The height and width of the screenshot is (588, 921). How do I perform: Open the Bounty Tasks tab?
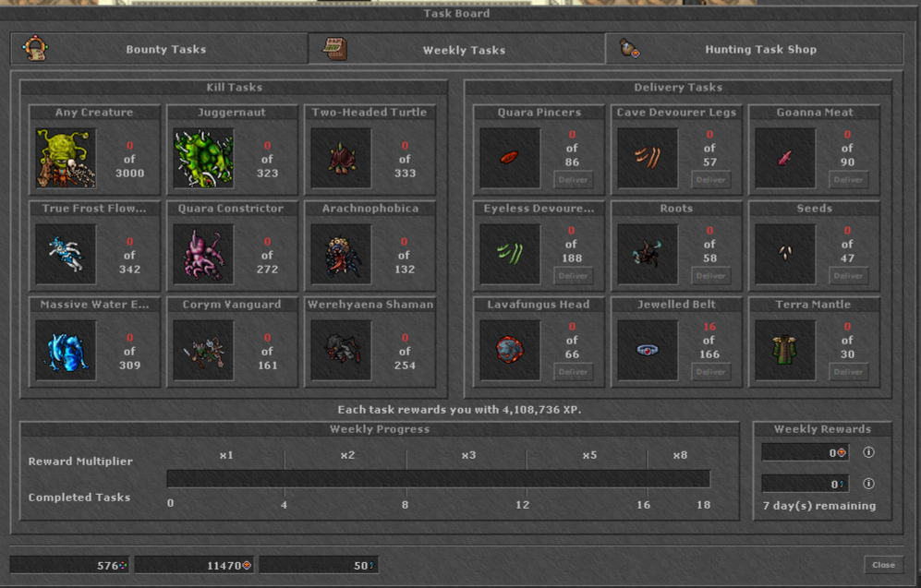pos(159,49)
